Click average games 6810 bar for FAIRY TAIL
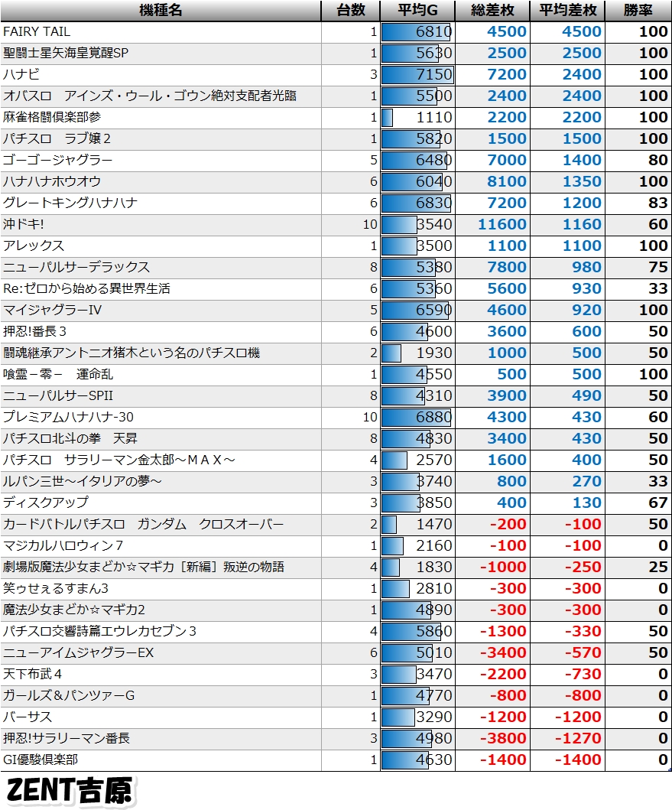 [417, 32]
